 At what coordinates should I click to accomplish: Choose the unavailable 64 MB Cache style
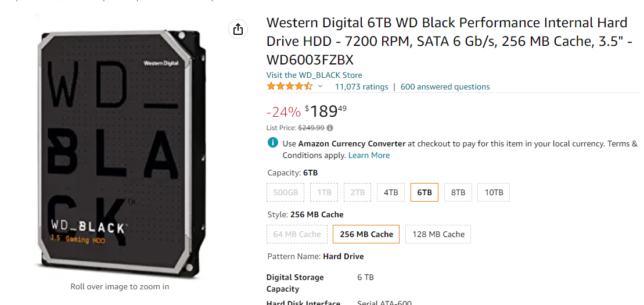(297, 234)
